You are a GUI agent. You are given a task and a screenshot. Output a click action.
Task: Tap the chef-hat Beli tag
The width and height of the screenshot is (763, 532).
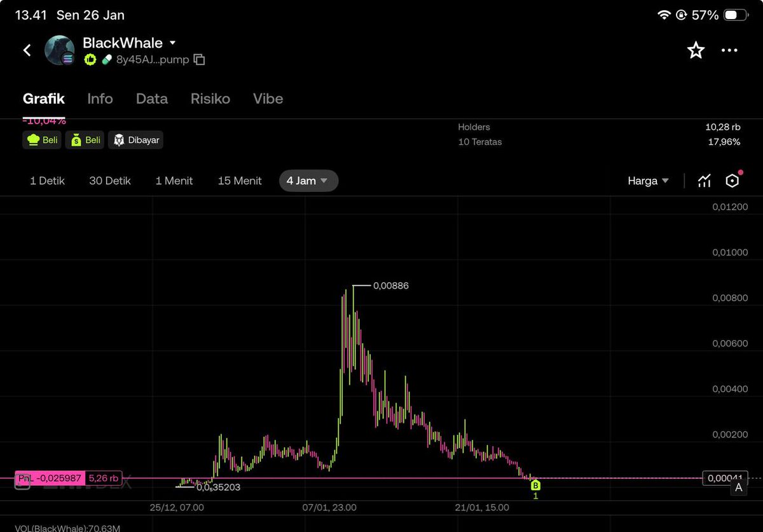(x=42, y=140)
